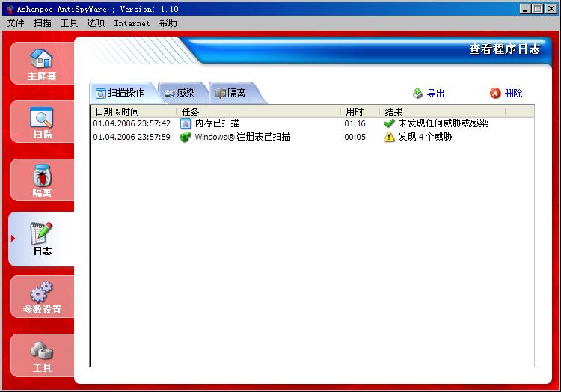Open the 扫描 menu in the menu bar

tap(42, 23)
